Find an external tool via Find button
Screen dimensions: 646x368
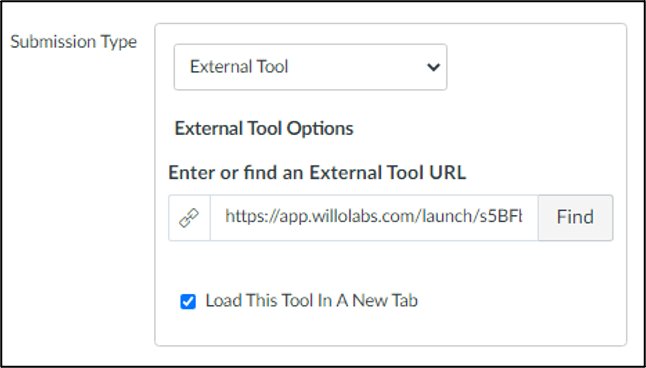tap(575, 218)
